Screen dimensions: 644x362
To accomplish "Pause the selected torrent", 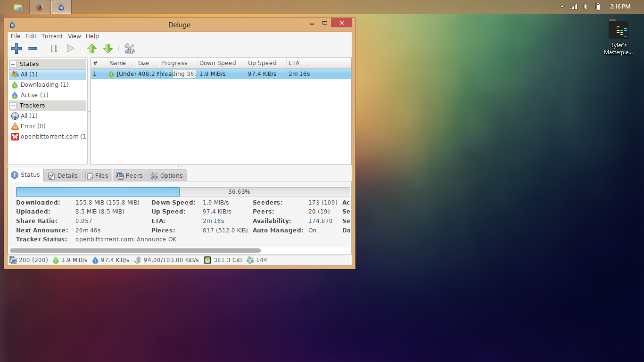I will [54, 49].
